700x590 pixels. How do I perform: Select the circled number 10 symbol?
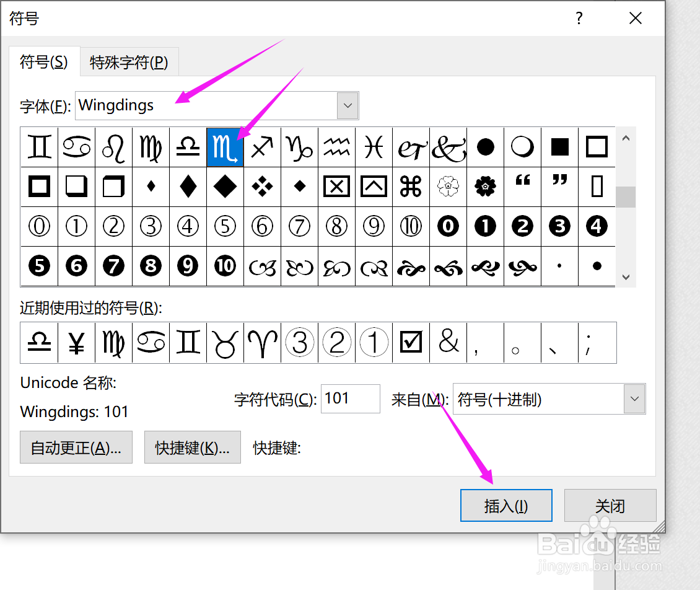pos(411,226)
